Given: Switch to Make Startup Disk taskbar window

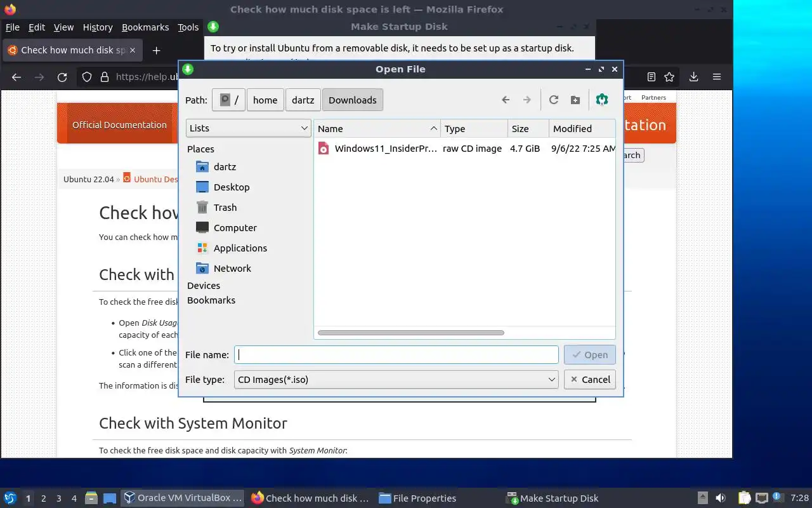Looking at the screenshot, I should point(553,498).
